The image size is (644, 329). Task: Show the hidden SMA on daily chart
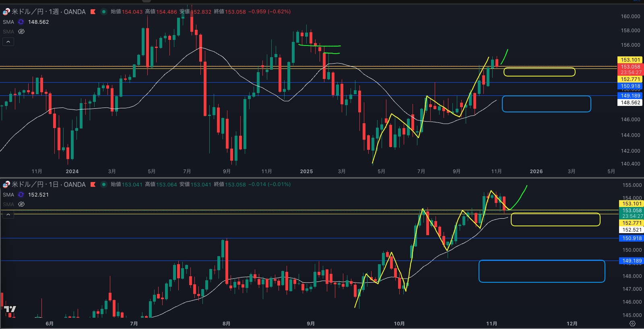(21, 204)
